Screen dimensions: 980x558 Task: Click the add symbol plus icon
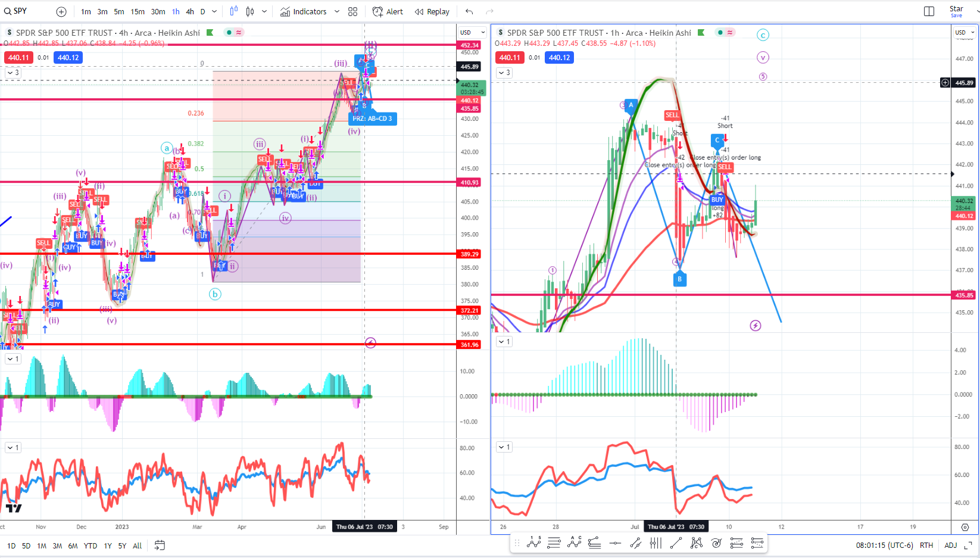point(61,12)
